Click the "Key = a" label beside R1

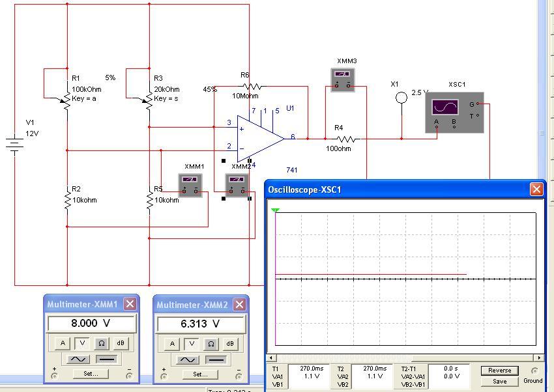pyautogui.click(x=83, y=98)
